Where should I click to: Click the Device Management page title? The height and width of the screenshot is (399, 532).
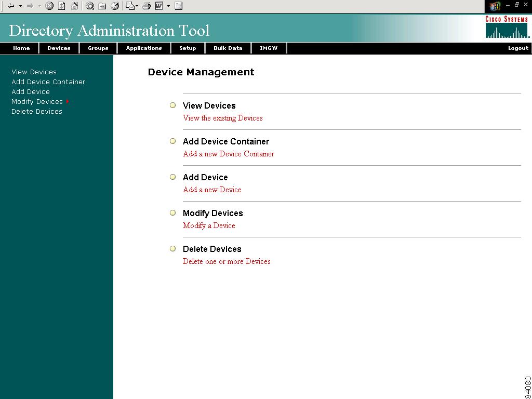click(201, 72)
